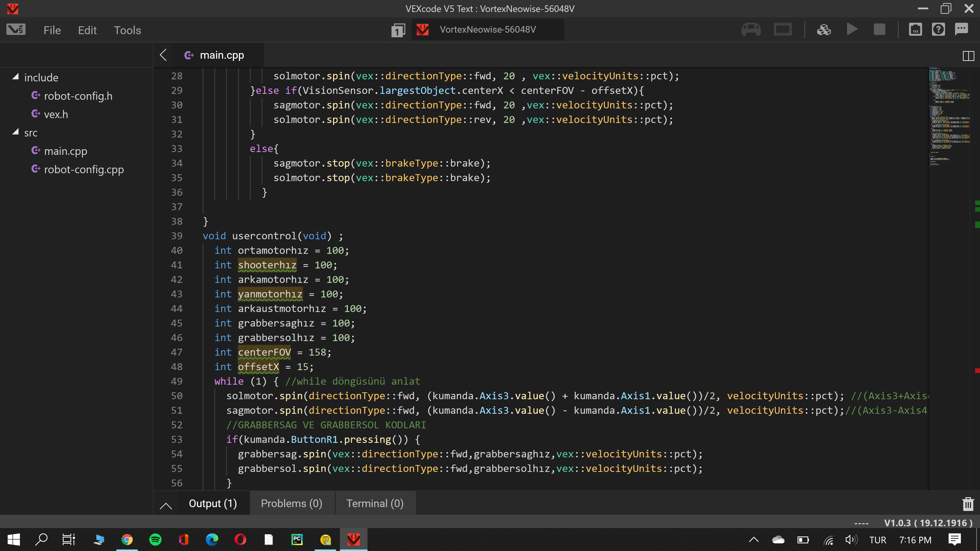This screenshot has width=980, height=551.
Task: Open robot-config.cpp in file tree
Action: [x=84, y=170]
